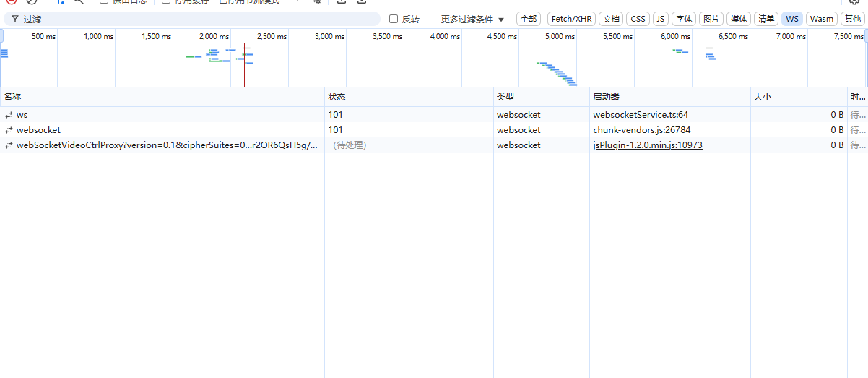This screenshot has height=378, width=868.
Task: Sort by the 启动器 column header
Action: pyautogui.click(x=670, y=97)
